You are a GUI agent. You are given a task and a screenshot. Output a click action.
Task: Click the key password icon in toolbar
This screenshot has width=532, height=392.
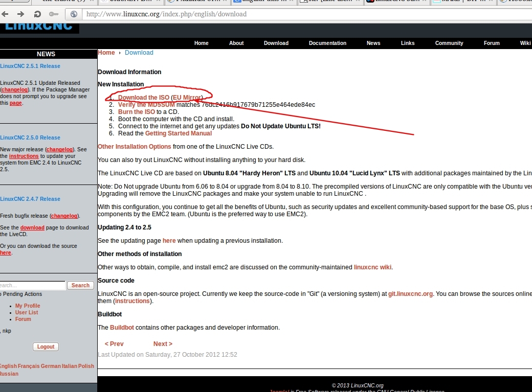54,14
